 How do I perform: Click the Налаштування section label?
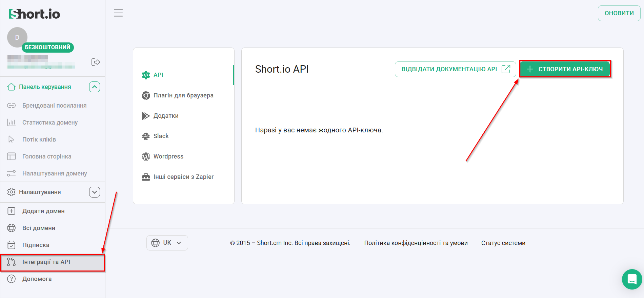pos(40,192)
